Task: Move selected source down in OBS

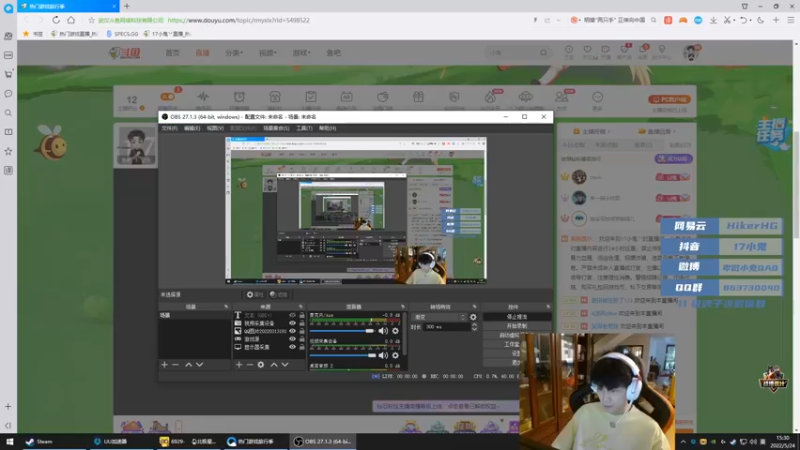Action: [x=285, y=365]
